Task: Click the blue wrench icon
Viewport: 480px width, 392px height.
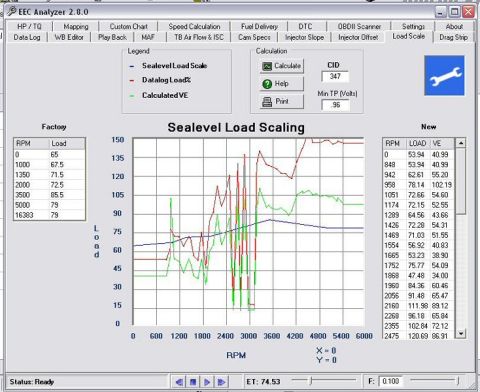Action: 444,75
